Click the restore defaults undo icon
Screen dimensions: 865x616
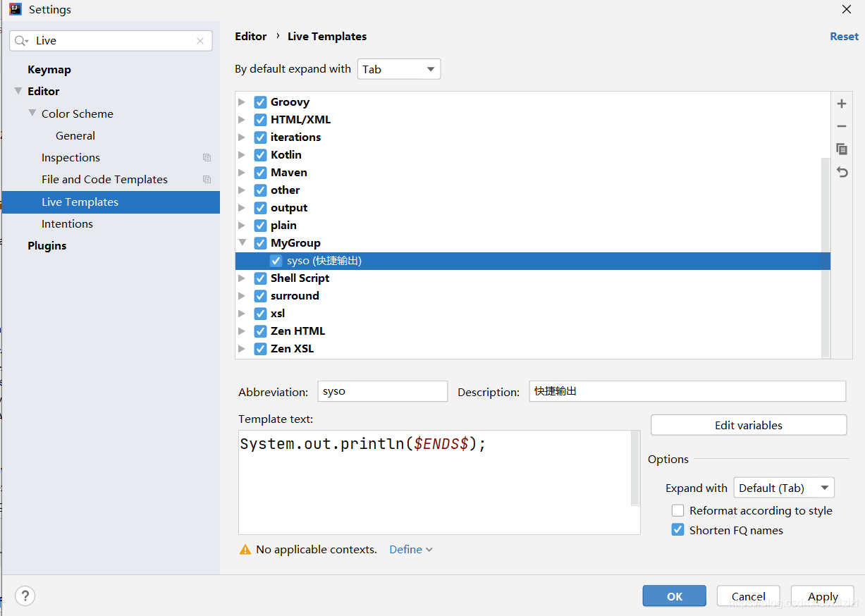click(x=841, y=171)
